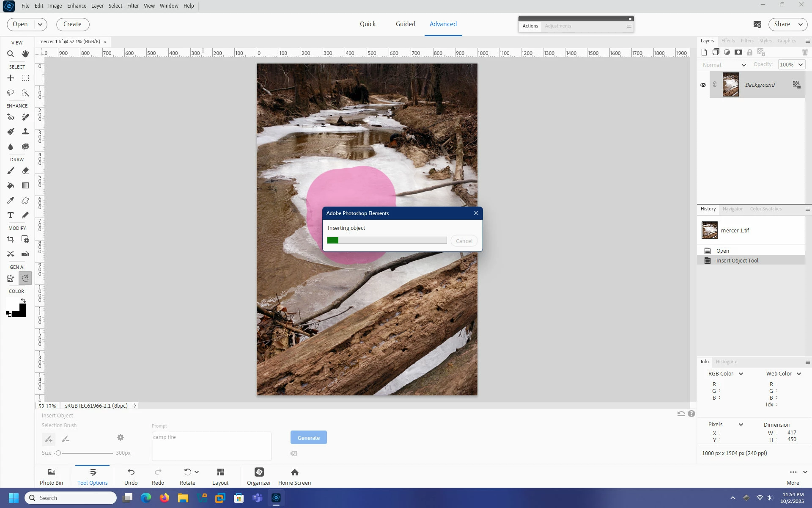Select the Hand tool
Screen dimensions: 812x508
click(x=25, y=54)
